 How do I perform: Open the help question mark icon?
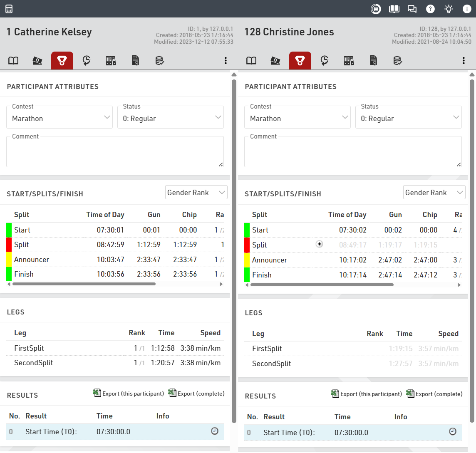431,9
